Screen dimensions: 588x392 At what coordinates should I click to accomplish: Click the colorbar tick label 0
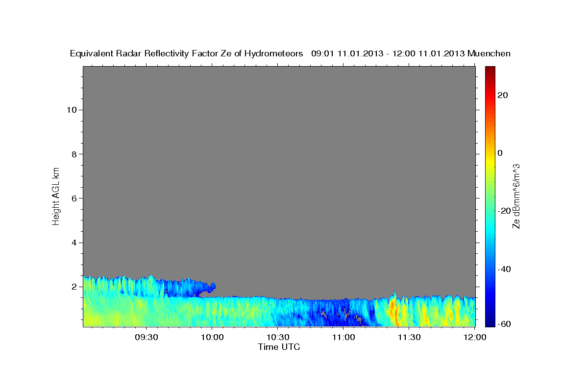pyautogui.click(x=500, y=153)
